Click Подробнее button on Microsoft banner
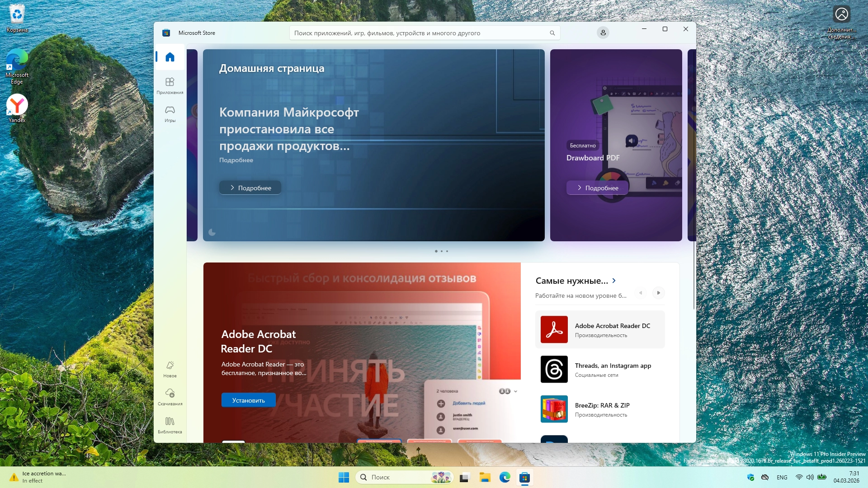 click(250, 188)
